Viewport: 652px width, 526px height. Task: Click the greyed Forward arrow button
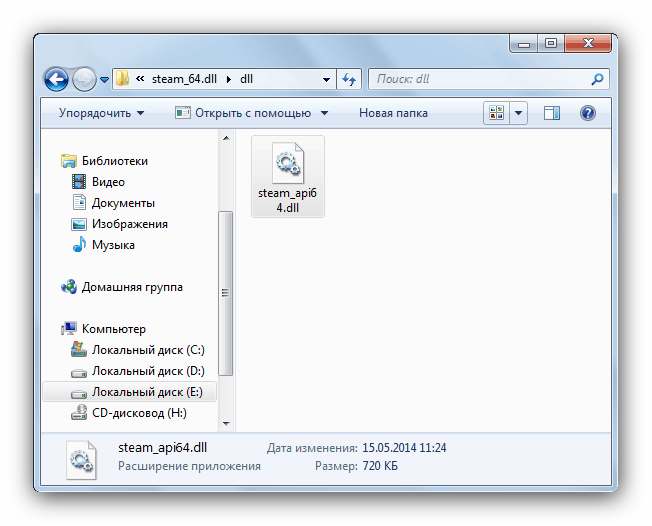pyautogui.click(x=84, y=79)
